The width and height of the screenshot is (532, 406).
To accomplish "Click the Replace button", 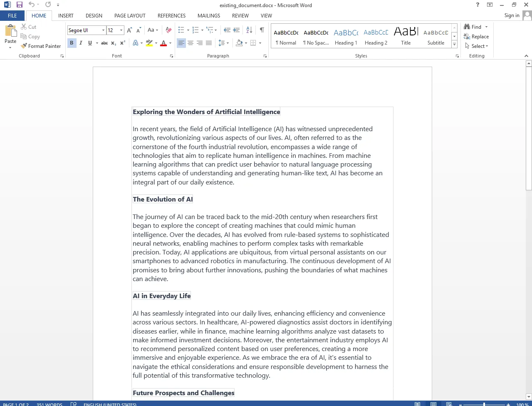I will pos(476,37).
